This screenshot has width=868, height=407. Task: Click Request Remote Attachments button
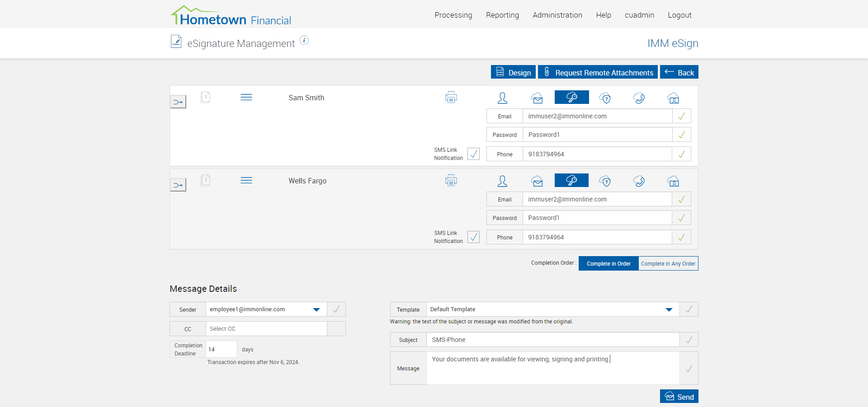tap(598, 72)
